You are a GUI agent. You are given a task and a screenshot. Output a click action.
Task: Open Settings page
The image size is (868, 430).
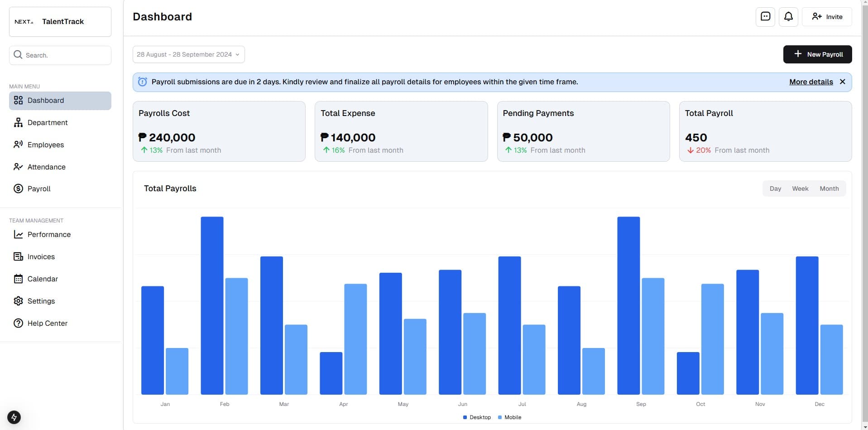pyautogui.click(x=60, y=301)
